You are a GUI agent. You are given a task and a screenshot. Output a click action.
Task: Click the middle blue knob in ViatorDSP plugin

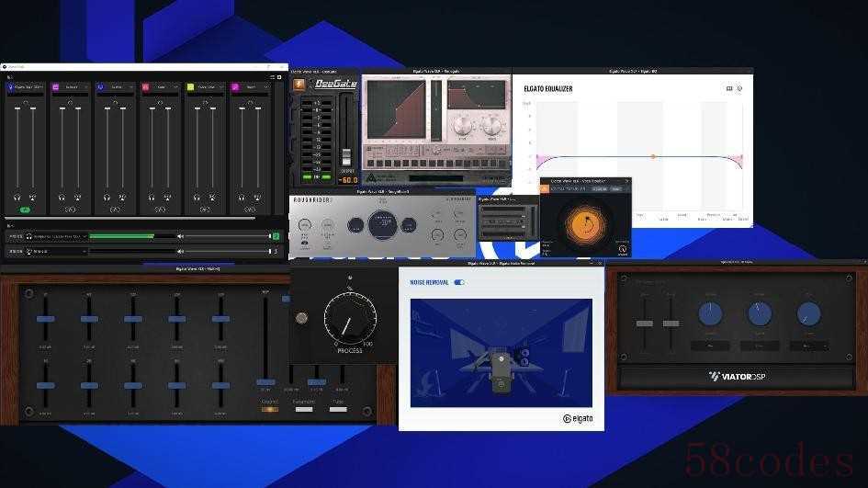[760, 313]
